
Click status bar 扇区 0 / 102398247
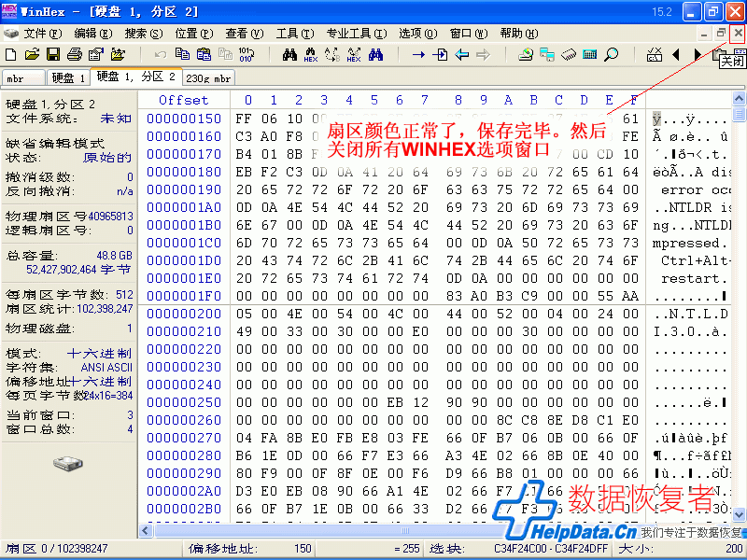57,549
